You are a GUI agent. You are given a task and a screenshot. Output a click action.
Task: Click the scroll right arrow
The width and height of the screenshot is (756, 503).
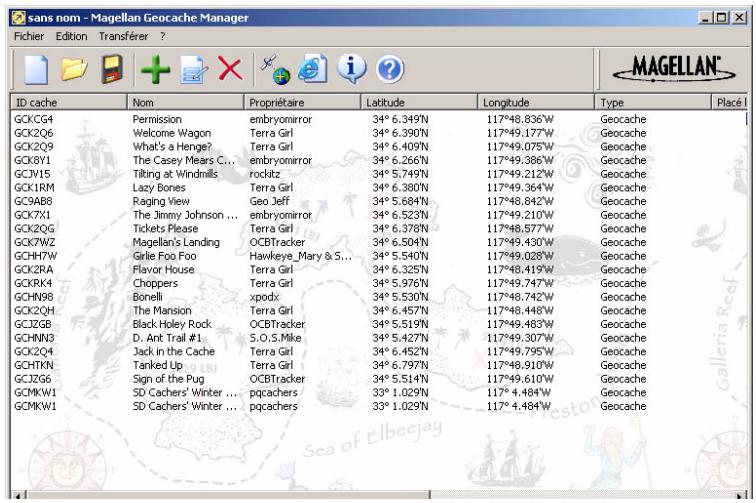[740, 495]
